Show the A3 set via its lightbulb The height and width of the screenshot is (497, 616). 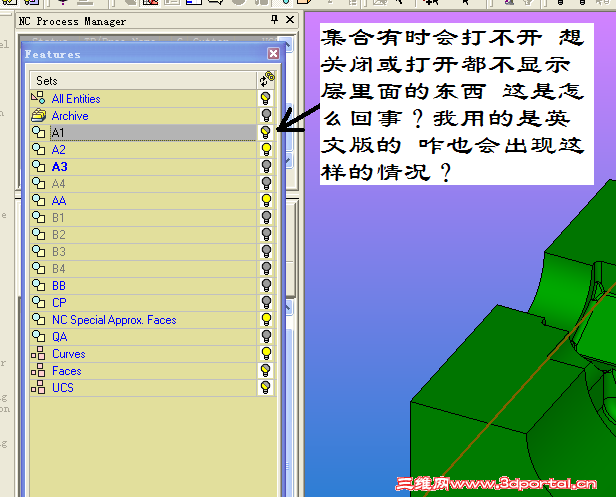click(x=266, y=166)
